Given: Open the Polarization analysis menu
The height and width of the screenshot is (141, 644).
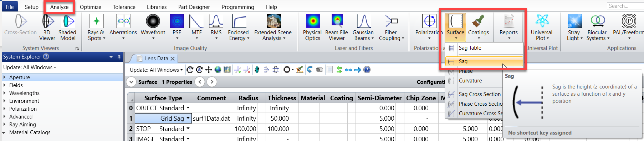Looking at the screenshot, I should click(429, 27).
